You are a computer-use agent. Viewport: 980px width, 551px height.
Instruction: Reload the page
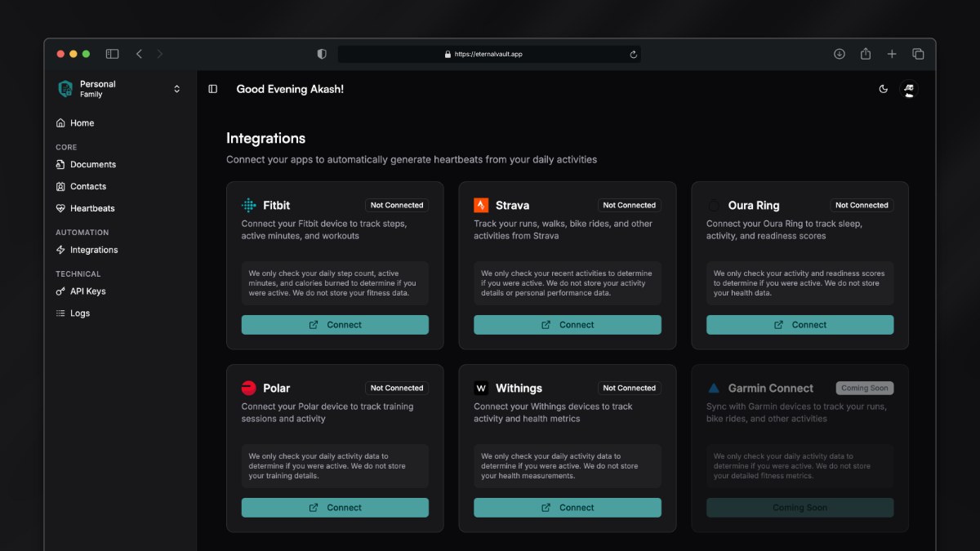click(x=633, y=55)
